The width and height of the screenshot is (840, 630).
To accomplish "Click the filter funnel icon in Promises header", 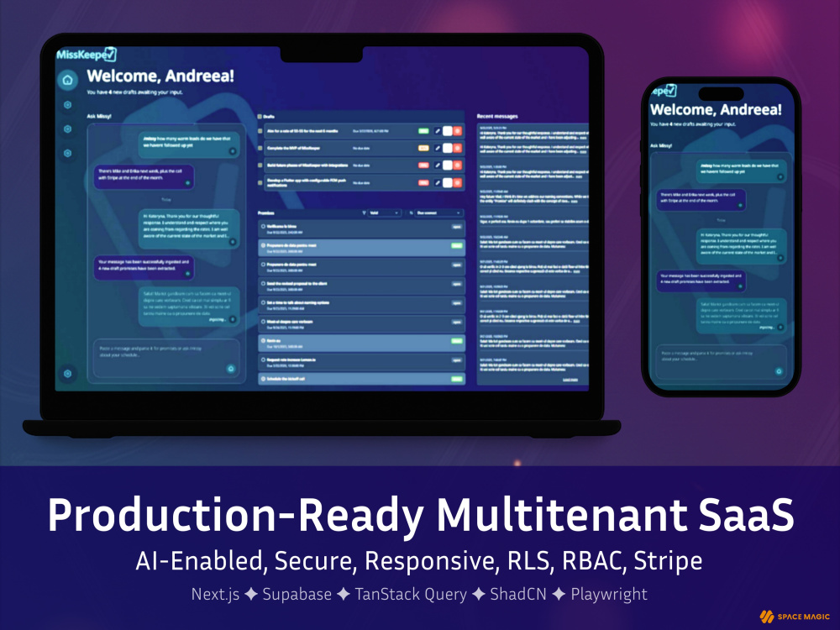I will click(365, 213).
